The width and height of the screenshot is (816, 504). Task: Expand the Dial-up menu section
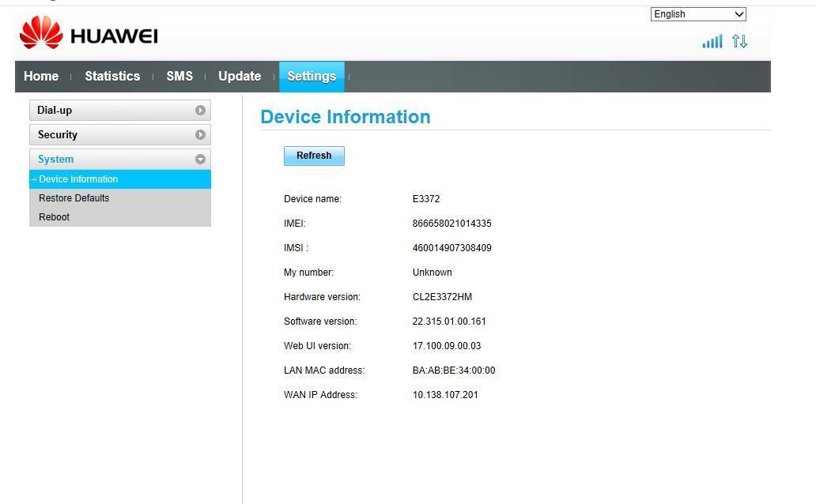pyautogui.click(x=120, y=111)
